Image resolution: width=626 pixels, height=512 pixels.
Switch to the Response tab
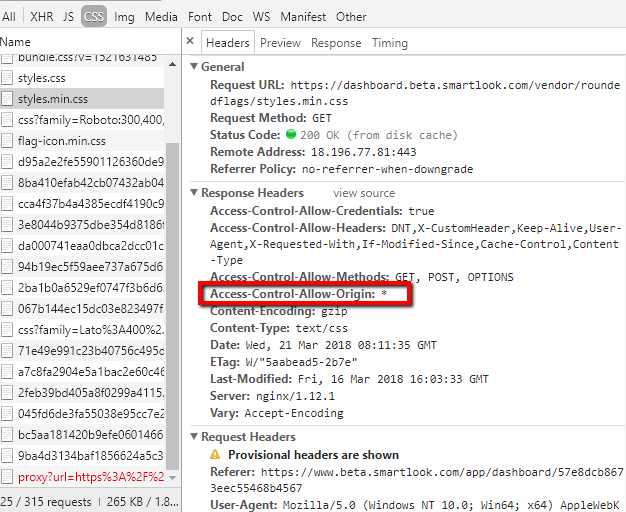pyautogui.click(x=336, y=43)
